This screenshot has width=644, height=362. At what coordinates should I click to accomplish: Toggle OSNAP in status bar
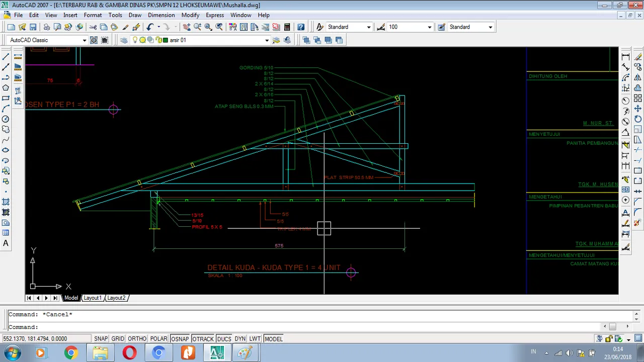coord(180,339)
